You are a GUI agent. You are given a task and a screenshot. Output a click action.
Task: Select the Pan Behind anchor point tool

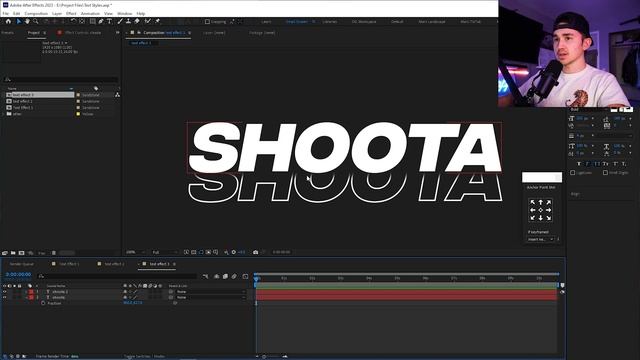(x=82, y=21)
